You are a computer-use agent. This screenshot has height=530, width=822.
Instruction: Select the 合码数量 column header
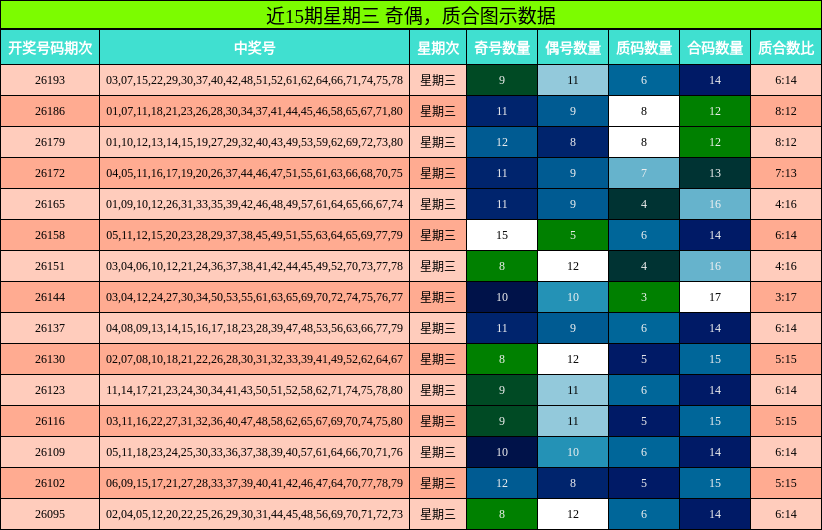pos(715,48)
